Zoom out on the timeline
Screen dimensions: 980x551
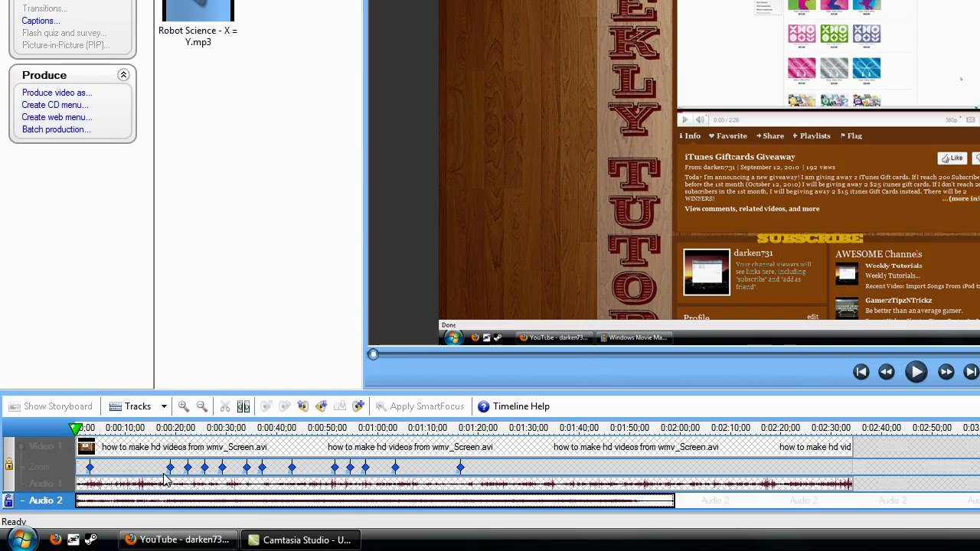202,406
